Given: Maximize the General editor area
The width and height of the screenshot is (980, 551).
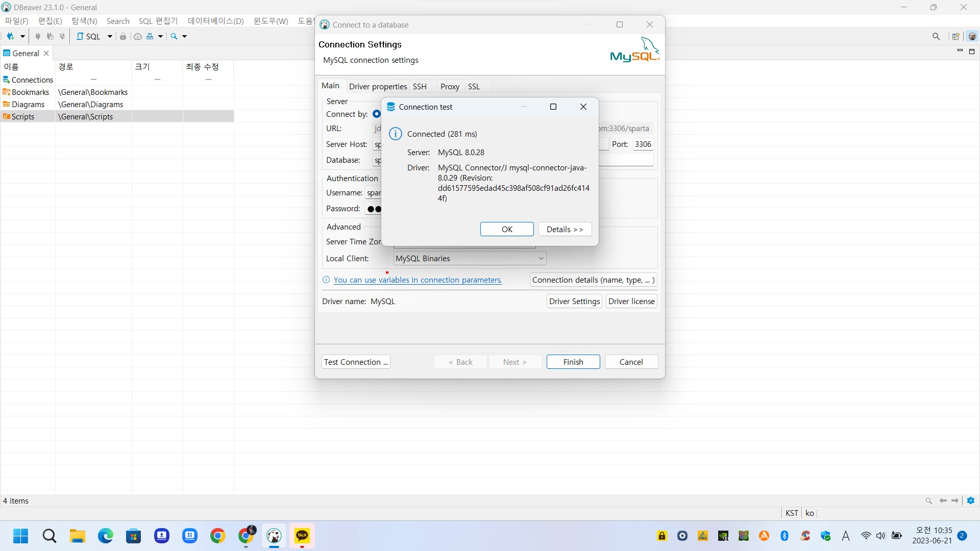Looking at the screenshot, I should (x=972, y=52).
